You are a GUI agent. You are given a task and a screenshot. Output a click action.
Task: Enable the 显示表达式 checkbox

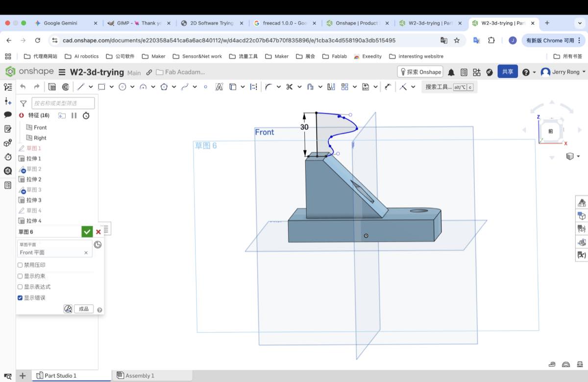(20, 287)
